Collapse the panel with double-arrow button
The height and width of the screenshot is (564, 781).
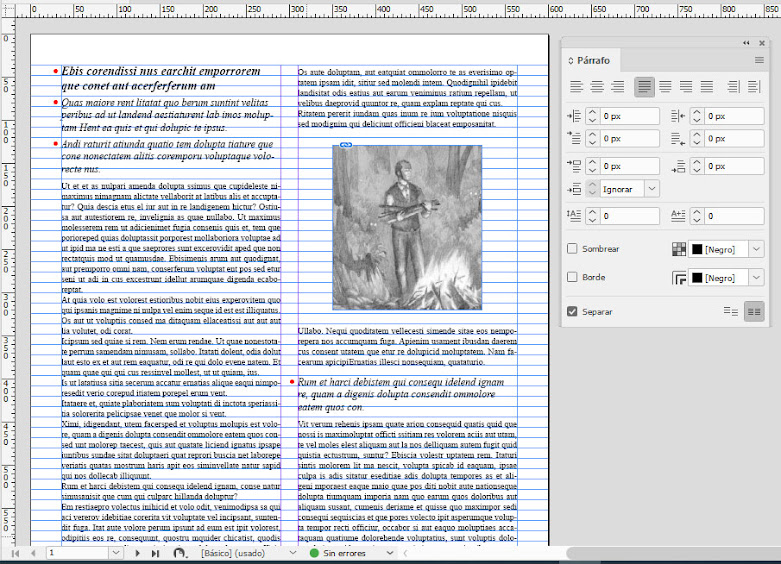(x=746, y=43)
